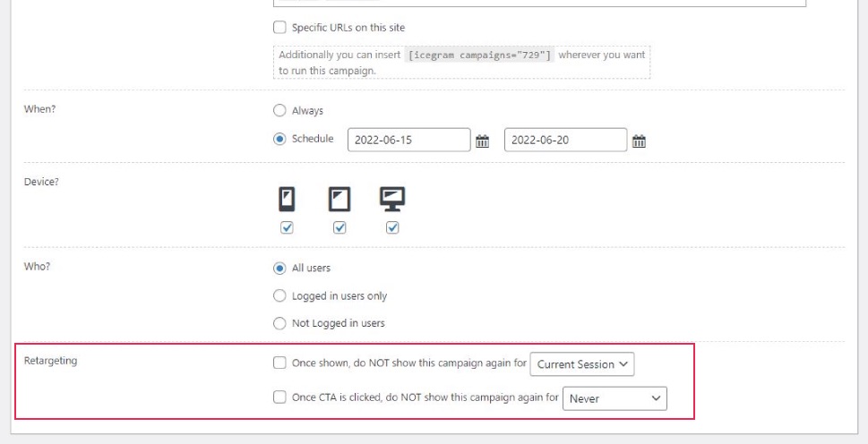The height and width of the screenshot is (444, 868).
Task: Open start date calendar picker icon
Action: [x=482, y=141]
